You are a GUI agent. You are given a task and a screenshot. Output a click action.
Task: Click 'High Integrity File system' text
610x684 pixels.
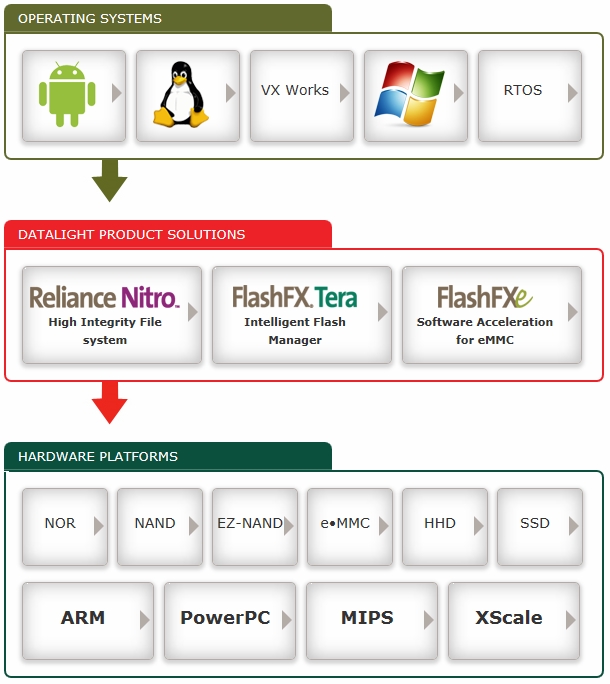click(x=105, y=332)
